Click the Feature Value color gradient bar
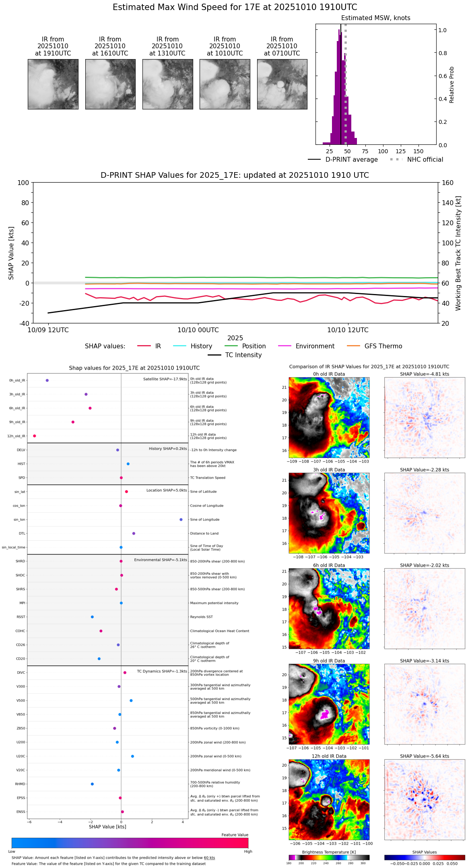This screenshot has width=470, height=868. pos(130,843)
